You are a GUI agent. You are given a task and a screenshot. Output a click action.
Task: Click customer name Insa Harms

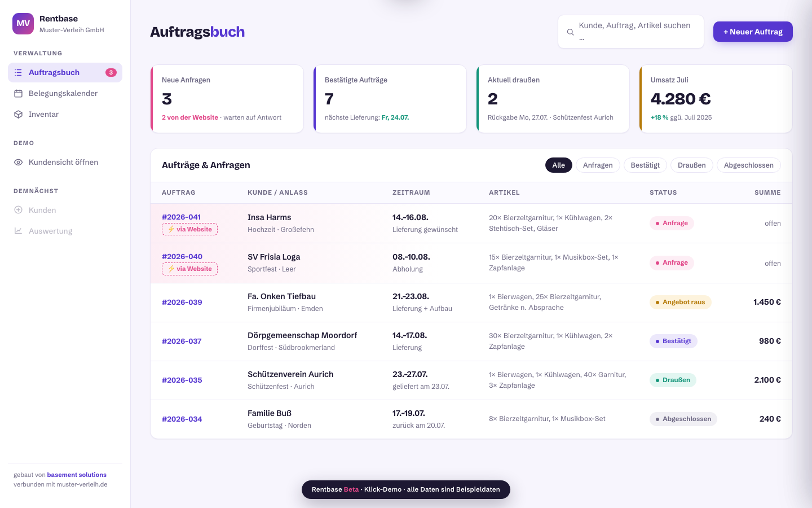pyautogui.click(x=270, y=217)
